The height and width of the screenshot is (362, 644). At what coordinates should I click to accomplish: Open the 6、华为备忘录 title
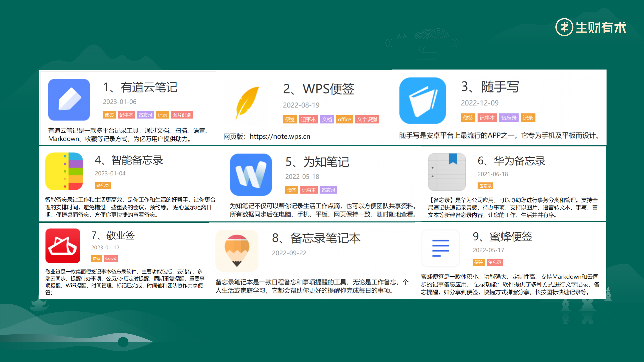[x=512, y=161]
